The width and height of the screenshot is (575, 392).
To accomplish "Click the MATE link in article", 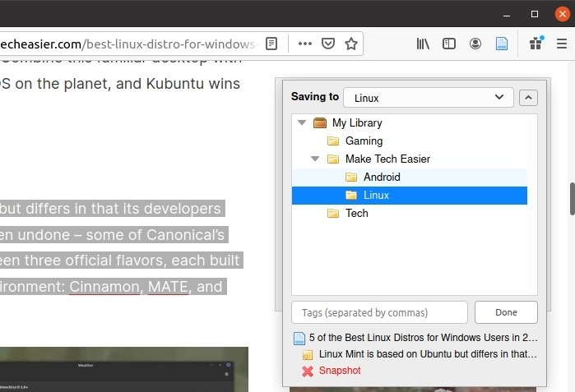I will [168, 287].
